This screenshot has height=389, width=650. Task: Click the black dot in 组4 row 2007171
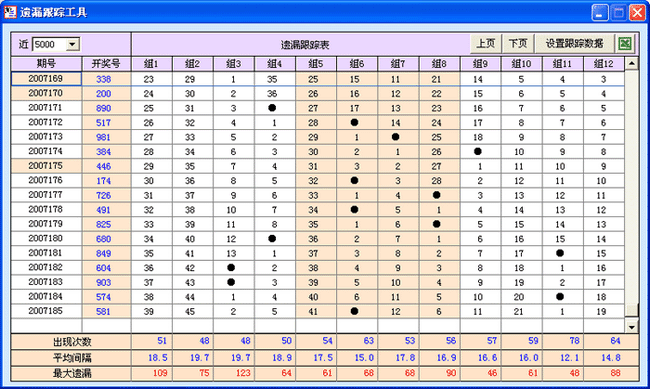(x=272, y=108)
